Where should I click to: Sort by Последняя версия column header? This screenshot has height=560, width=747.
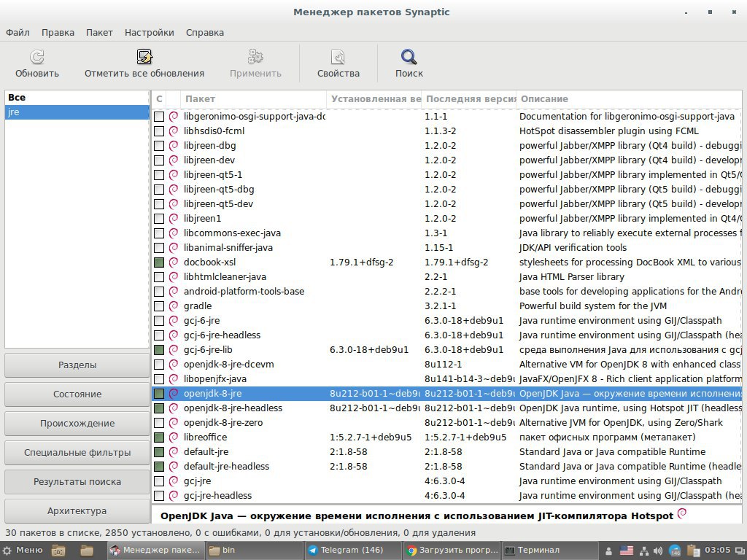coord(469,99)
